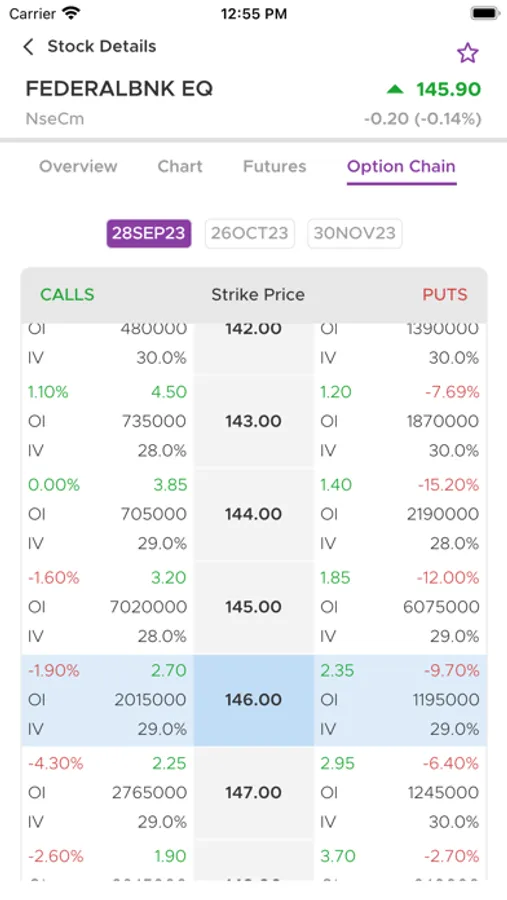Open the Overview tab
The width and height of the screenshot is (507, 900).
[78, 166]
